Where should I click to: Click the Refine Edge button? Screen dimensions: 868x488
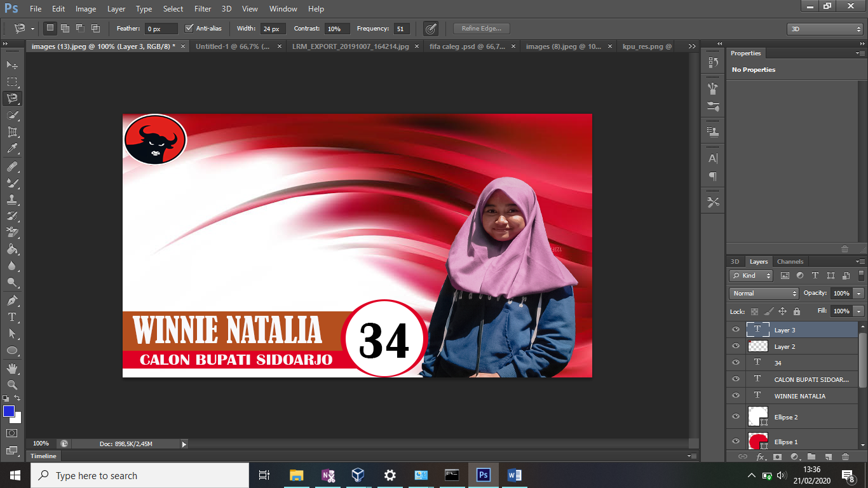[481, 29]
